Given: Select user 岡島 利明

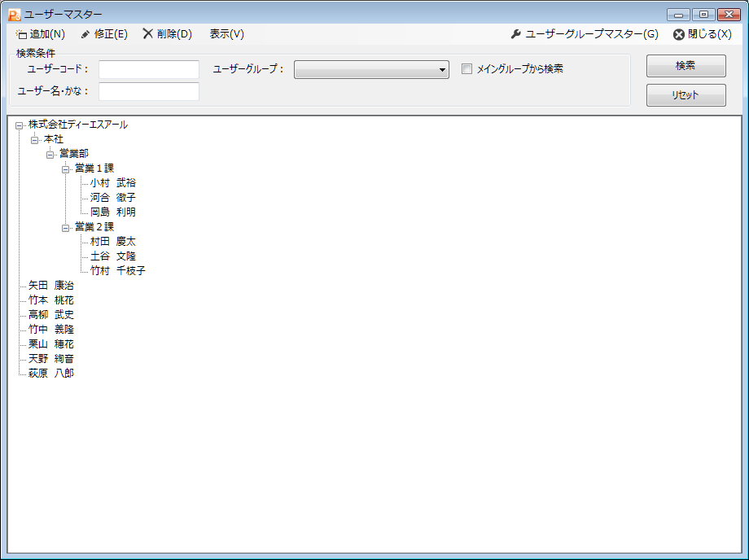Looking at the screenshot, I should tap(113, 212).
